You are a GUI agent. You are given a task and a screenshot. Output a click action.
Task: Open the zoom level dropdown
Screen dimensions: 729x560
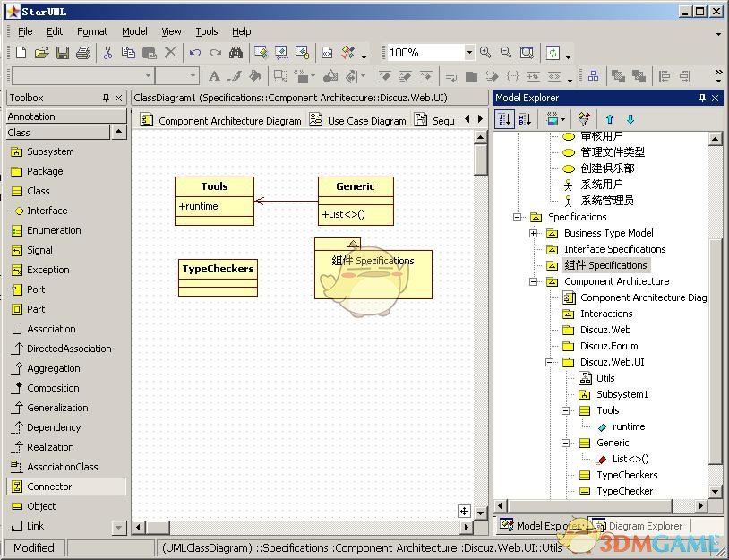(470, 52)
